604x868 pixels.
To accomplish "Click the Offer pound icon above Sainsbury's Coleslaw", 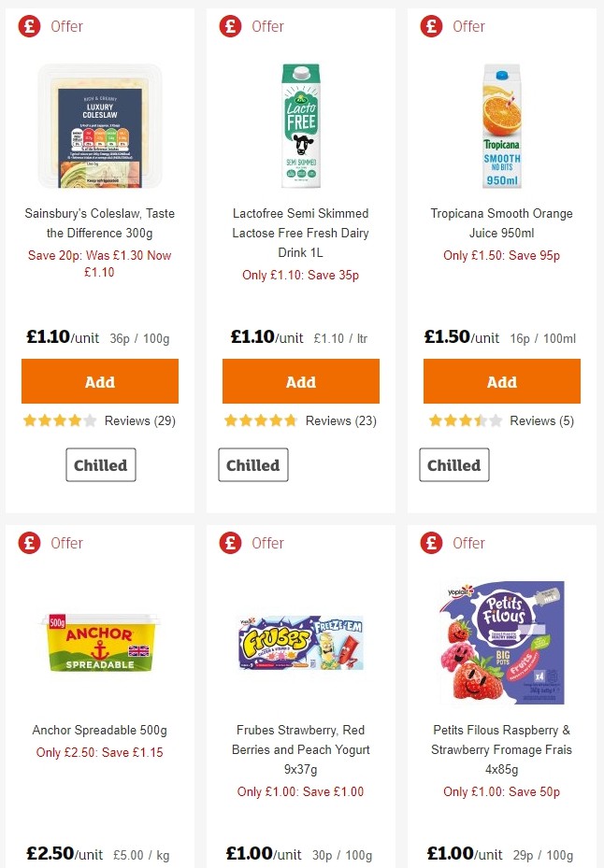I will pyautogui.click(x=27, y=26).
